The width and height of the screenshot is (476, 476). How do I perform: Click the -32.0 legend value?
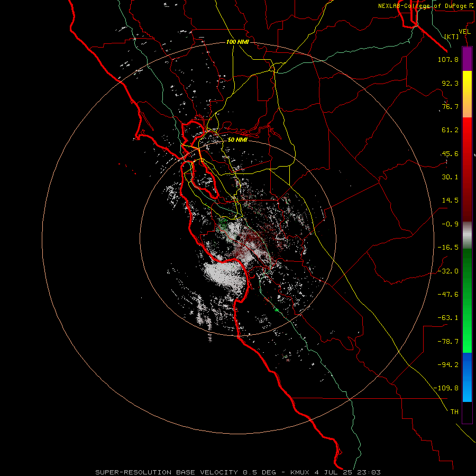[x=448, y=271]
